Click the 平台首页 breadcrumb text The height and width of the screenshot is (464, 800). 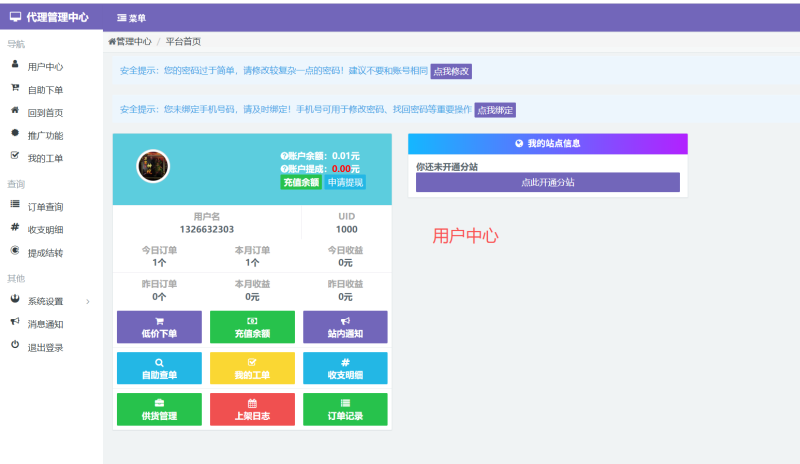(x=183, y=41)
